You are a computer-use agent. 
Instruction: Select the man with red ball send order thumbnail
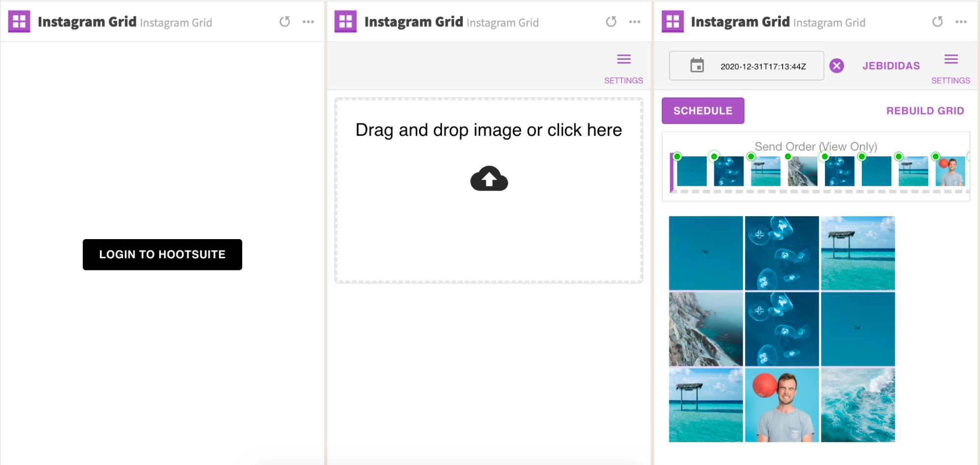(x=950, y=171)
